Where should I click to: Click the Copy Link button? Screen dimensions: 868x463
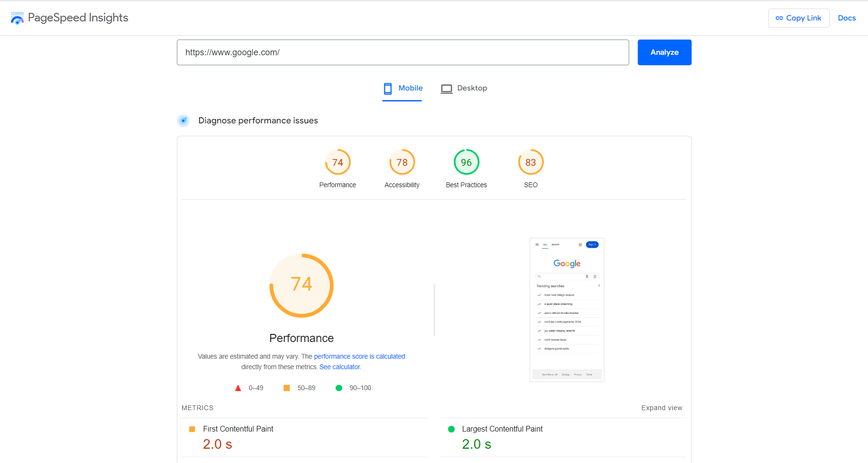pyautogui.click(x=799, y=18)
